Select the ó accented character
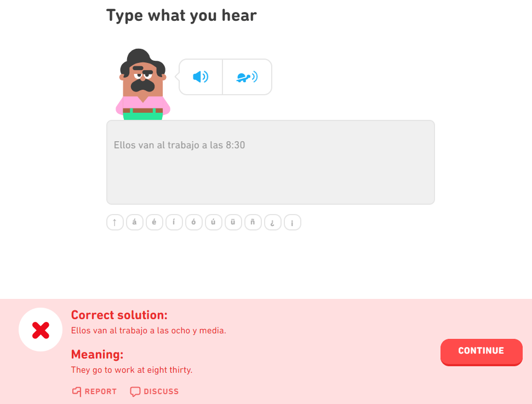 193,222
